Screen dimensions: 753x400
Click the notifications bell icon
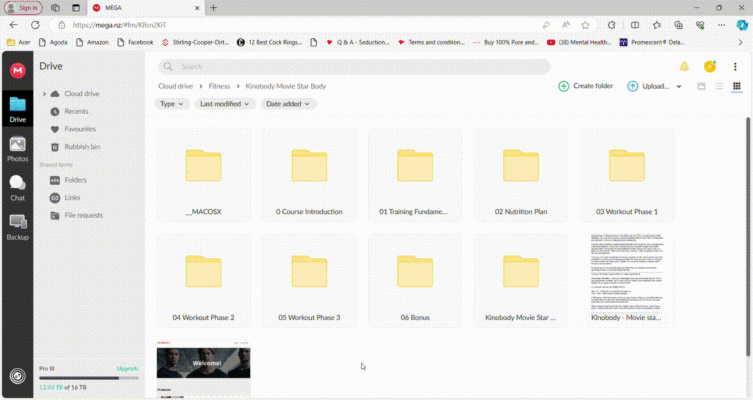684,67
